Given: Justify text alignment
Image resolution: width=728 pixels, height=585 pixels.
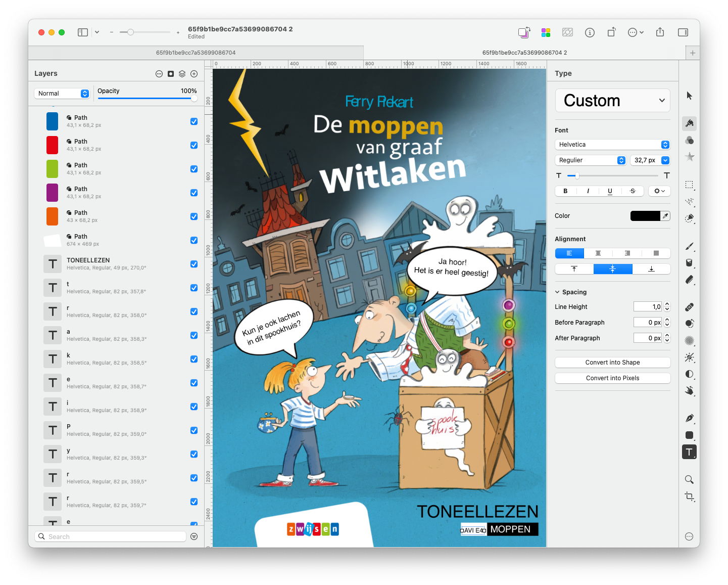Looking at the screenshot, I should pyautogui.click(x=656, y=253).
